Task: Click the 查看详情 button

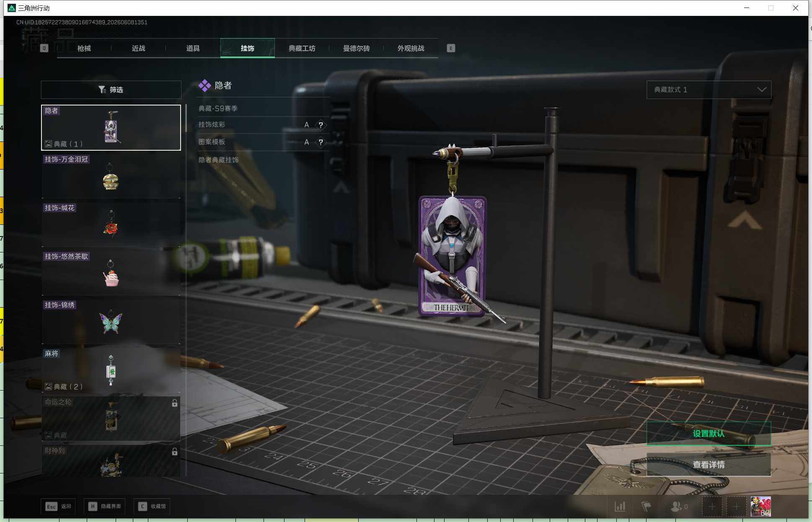Action: click(709, 465)
